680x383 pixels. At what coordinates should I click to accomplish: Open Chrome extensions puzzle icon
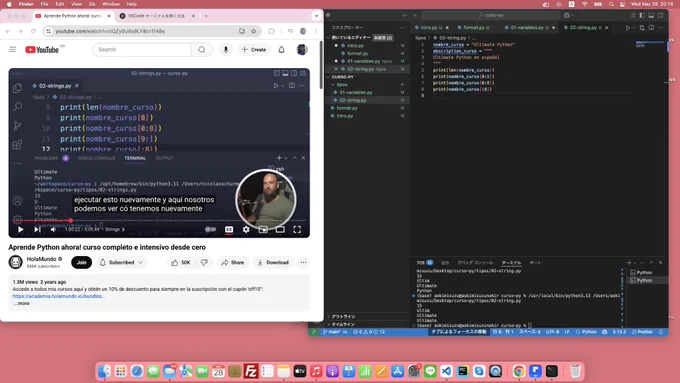(x=271, y=31)
